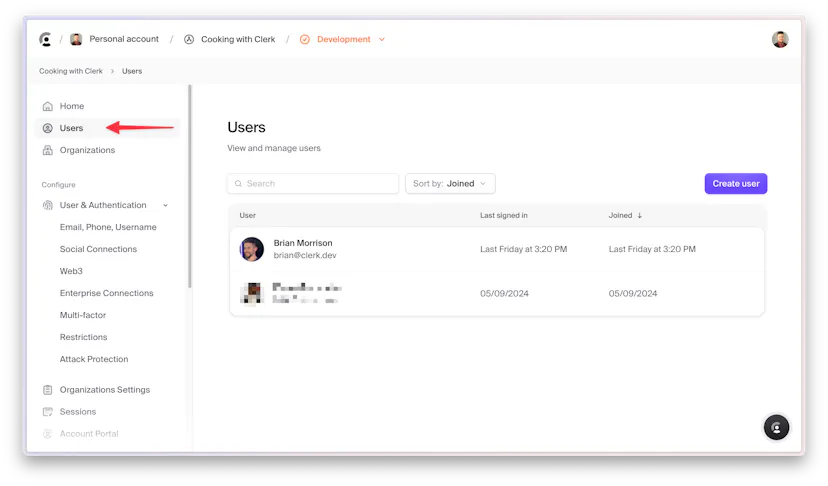Open Email, Phone, Username settings

(x=108, y=227)
